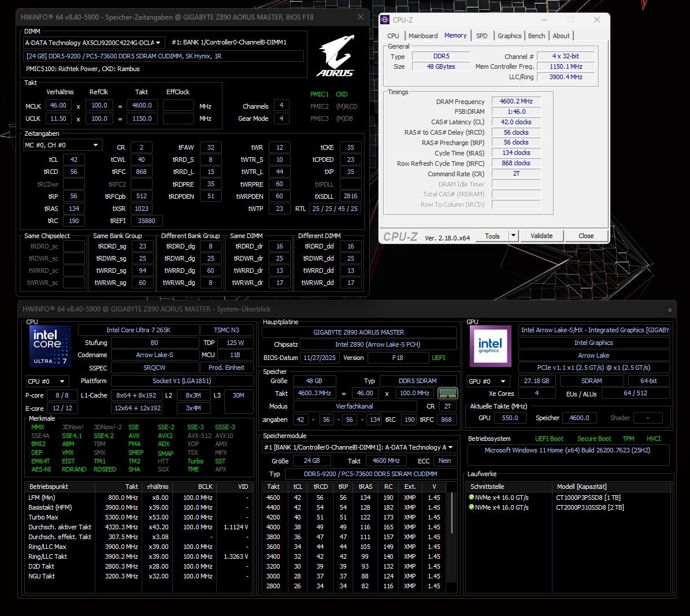Click the Turbo Max row in Betriebspunkt table
Image resolution: width=690 pixels, height=616 pixels.
click(x=139, y=517)
